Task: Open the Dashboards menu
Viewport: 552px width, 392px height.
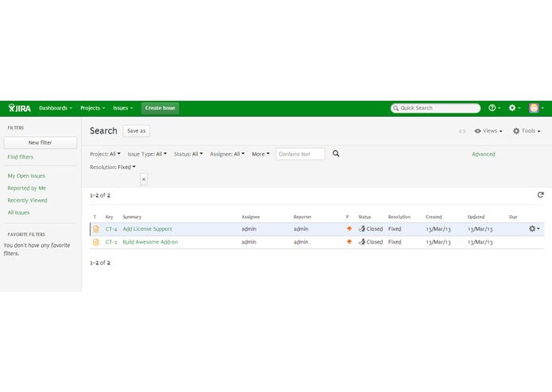Action: 56,108
